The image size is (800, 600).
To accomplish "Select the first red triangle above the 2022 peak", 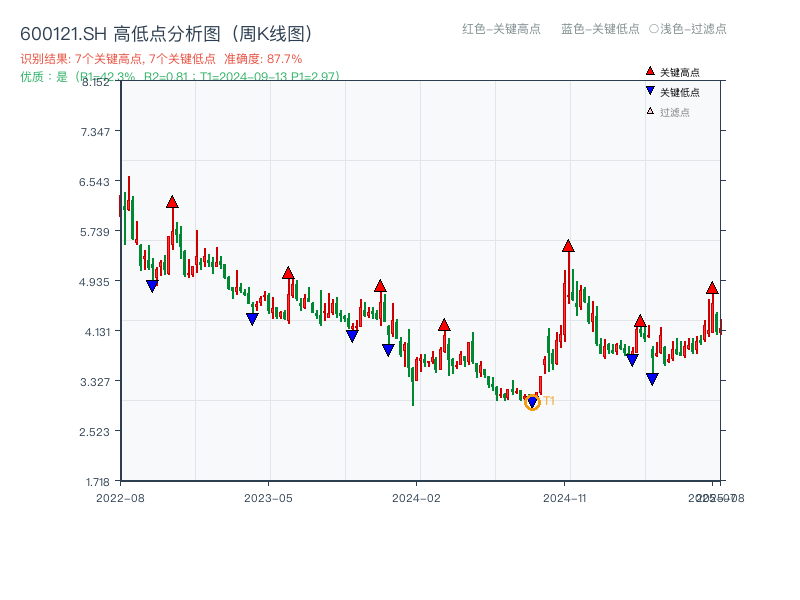I will coord(172,201).
